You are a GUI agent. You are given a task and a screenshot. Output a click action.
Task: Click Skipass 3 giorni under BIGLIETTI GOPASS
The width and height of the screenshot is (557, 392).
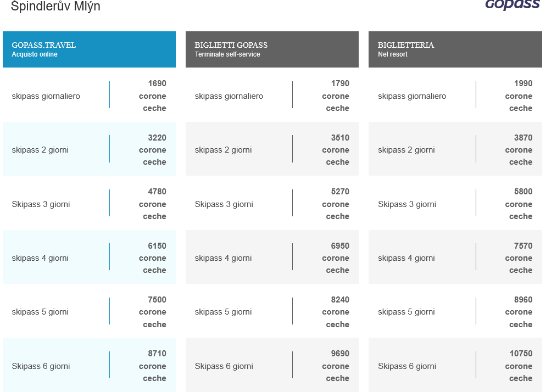point(224,204)
